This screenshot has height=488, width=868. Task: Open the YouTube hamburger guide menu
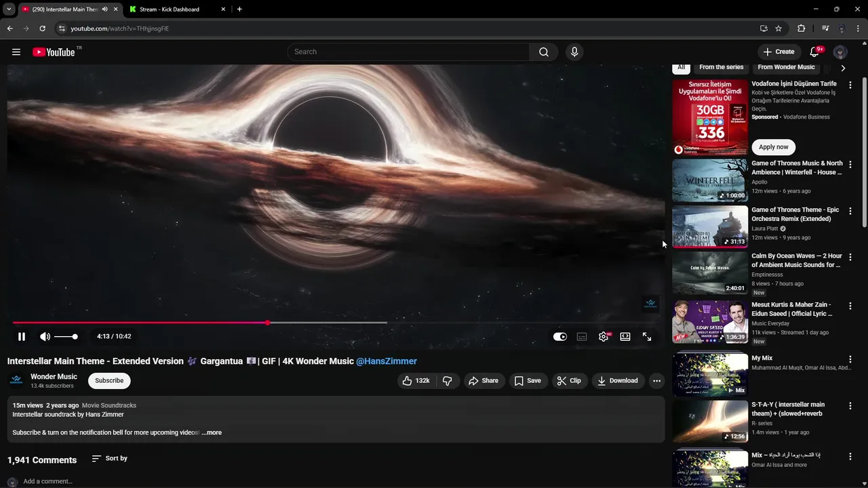pos(16,52)
